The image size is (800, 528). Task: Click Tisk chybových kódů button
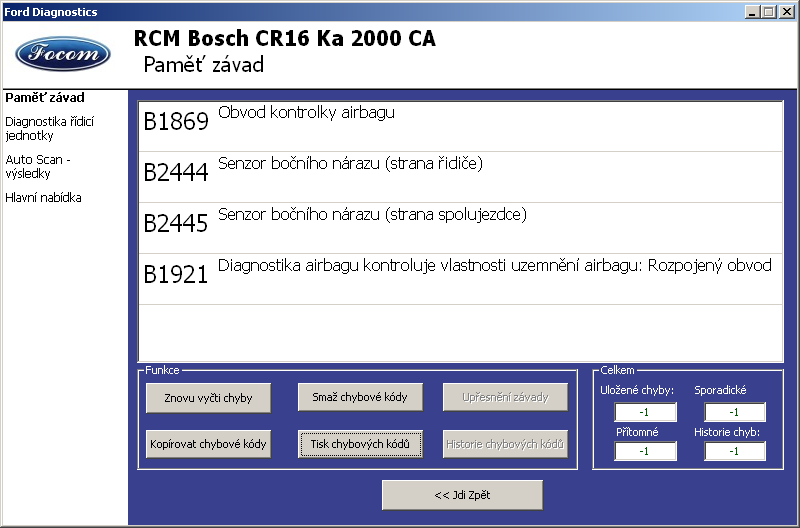point(360,444)
